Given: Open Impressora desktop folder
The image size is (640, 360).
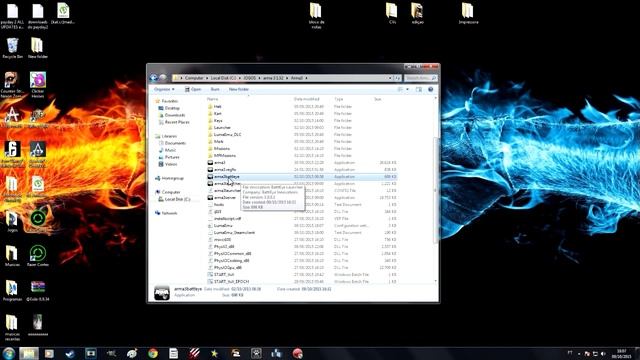Looking at the screenshot, I should [468, 13].
